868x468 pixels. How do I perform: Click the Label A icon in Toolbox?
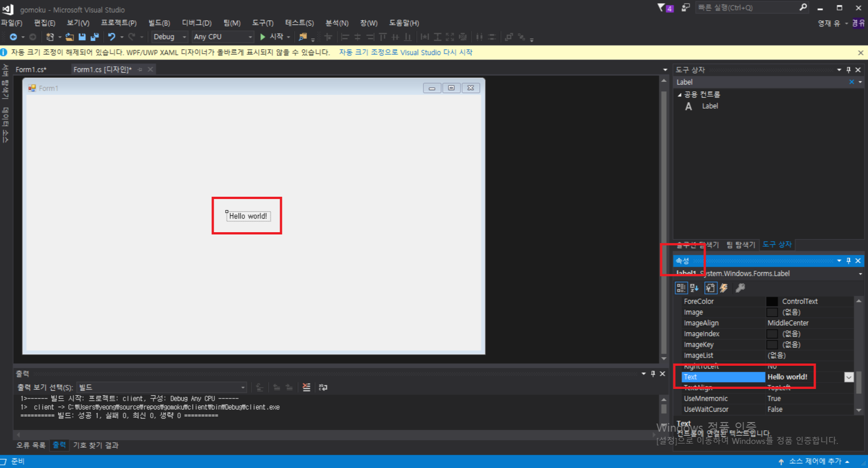click(688, 106)
